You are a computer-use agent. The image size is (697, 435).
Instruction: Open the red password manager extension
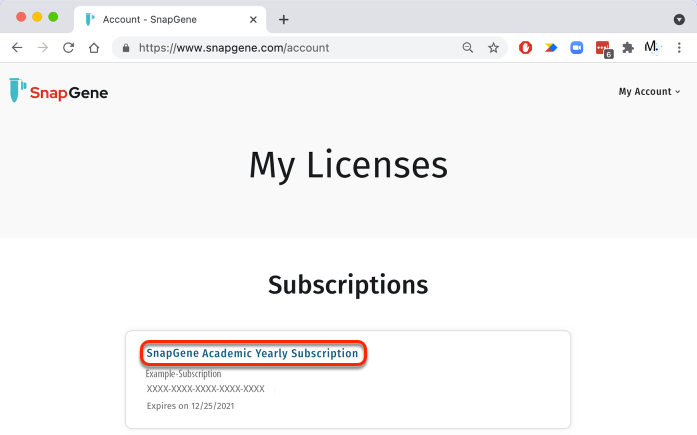coord(603,47)
